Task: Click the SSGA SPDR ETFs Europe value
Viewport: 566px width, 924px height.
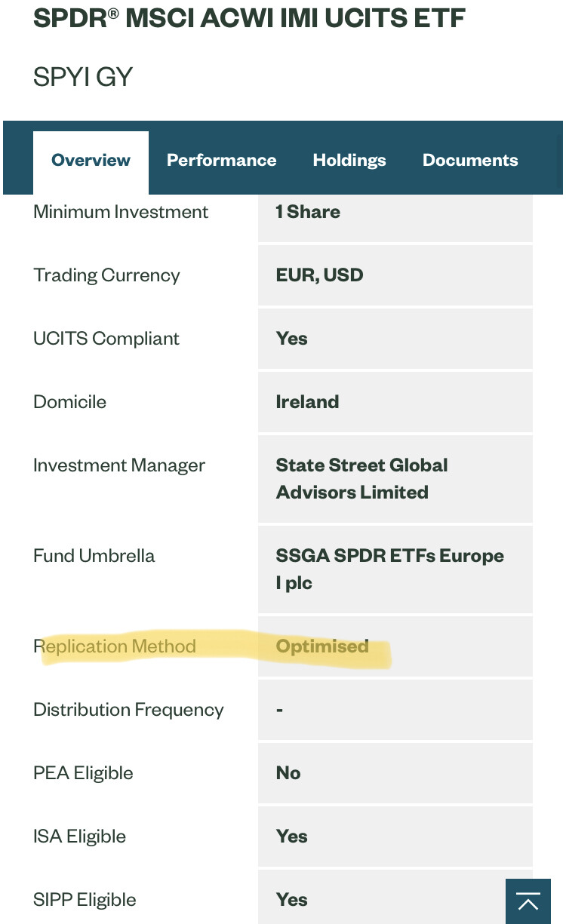Action: [389, 569]
